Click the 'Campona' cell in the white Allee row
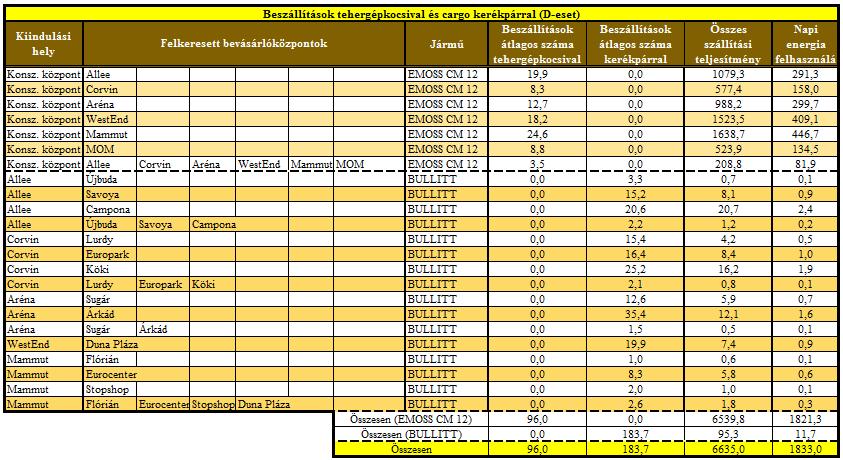The image size is (843, 460). [x=108, y=210]
